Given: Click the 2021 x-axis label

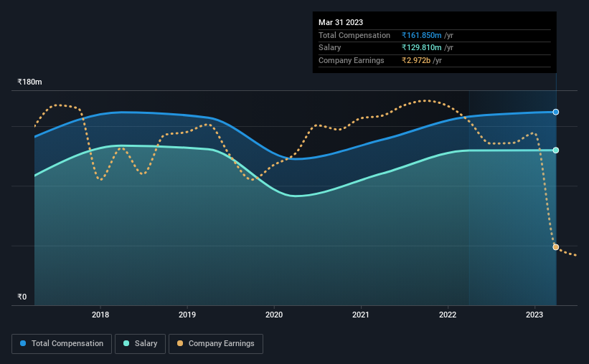Looking at the screenshot, I should (361, 315).
